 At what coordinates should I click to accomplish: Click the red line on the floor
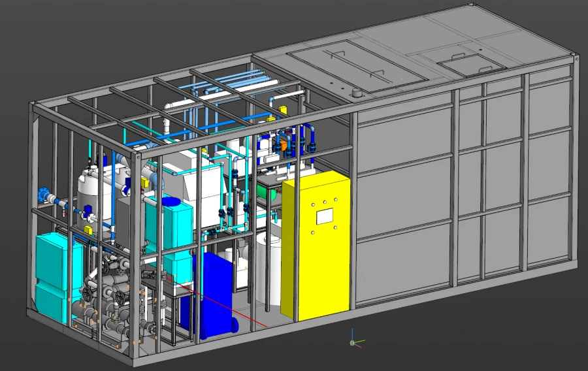[222, 303]
